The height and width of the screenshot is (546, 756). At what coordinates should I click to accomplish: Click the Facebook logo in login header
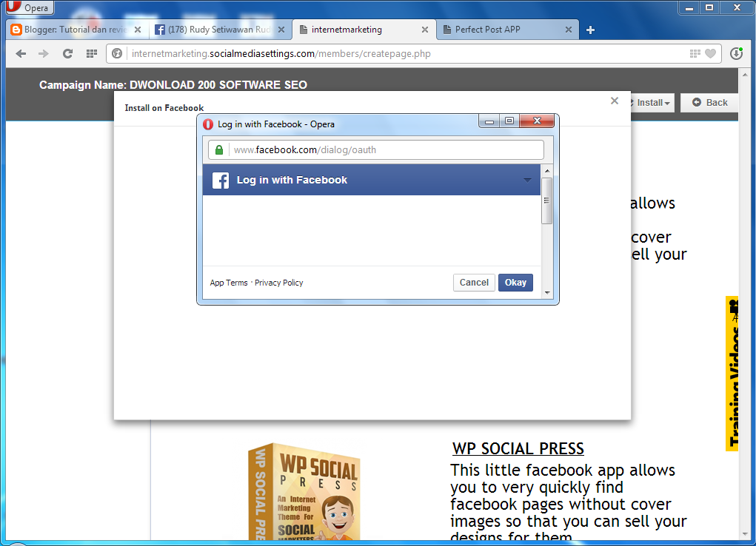[x=221, y=181]
